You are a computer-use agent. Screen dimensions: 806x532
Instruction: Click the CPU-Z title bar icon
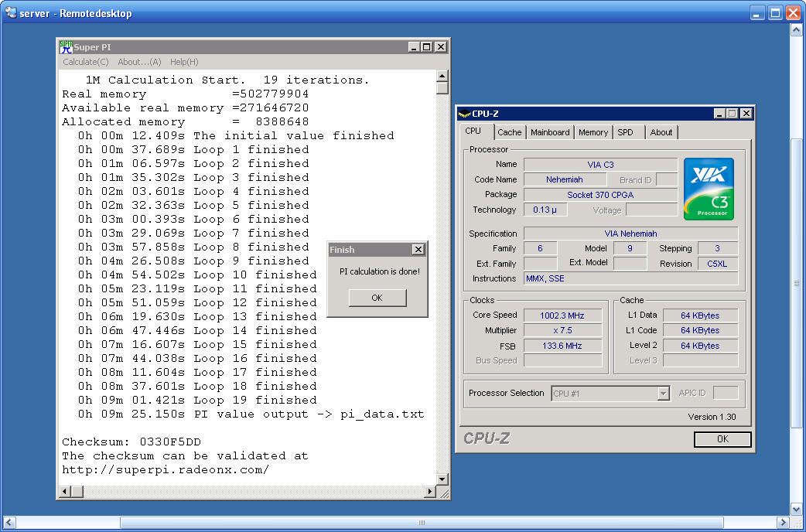pos(464,114)
